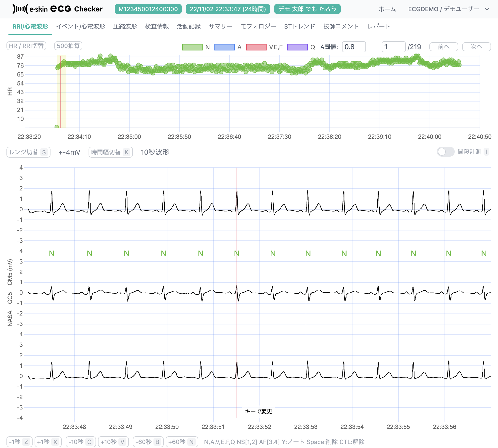Click the 500拍毎 button
The width and height of the screenshot is (498, 448).
pos(68,46)
